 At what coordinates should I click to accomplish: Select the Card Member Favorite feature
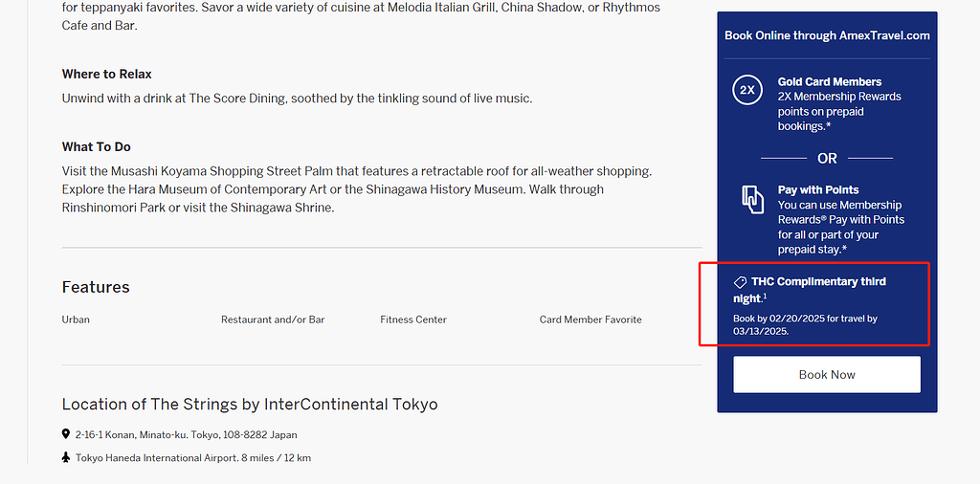[x=590, y=319]
